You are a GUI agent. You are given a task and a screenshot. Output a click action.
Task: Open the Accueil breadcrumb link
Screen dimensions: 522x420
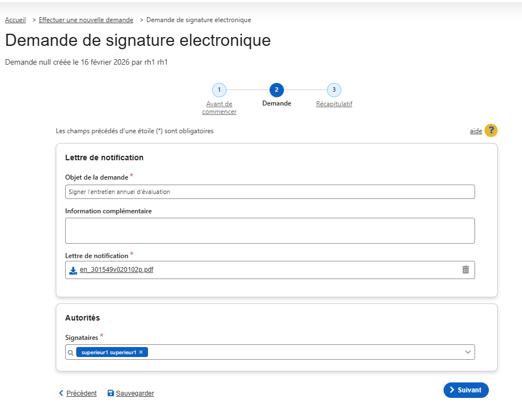point(15,20)
